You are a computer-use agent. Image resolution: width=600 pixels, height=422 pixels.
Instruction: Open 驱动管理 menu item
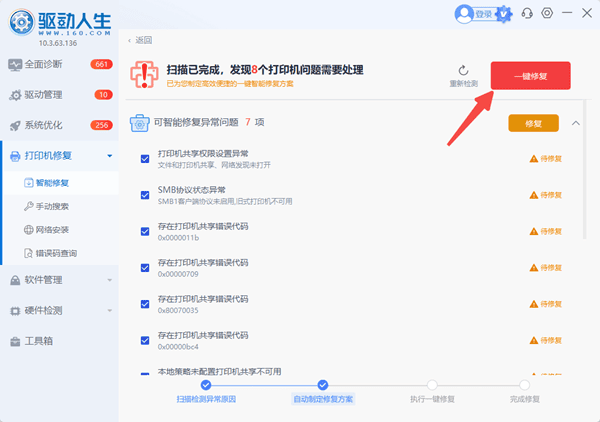[x=60, y=95]
